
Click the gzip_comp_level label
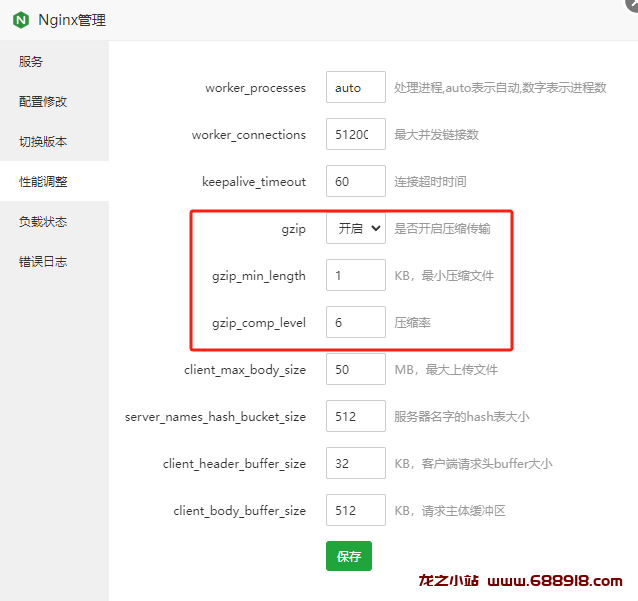tap(259, 323)
